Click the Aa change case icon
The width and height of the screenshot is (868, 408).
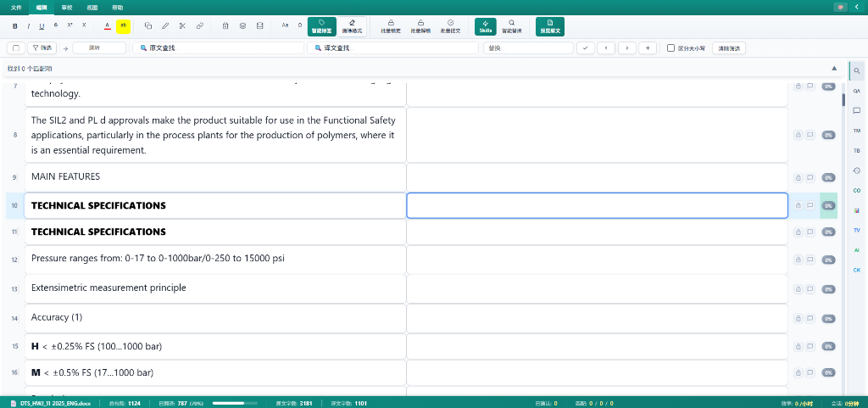(285, 25)
